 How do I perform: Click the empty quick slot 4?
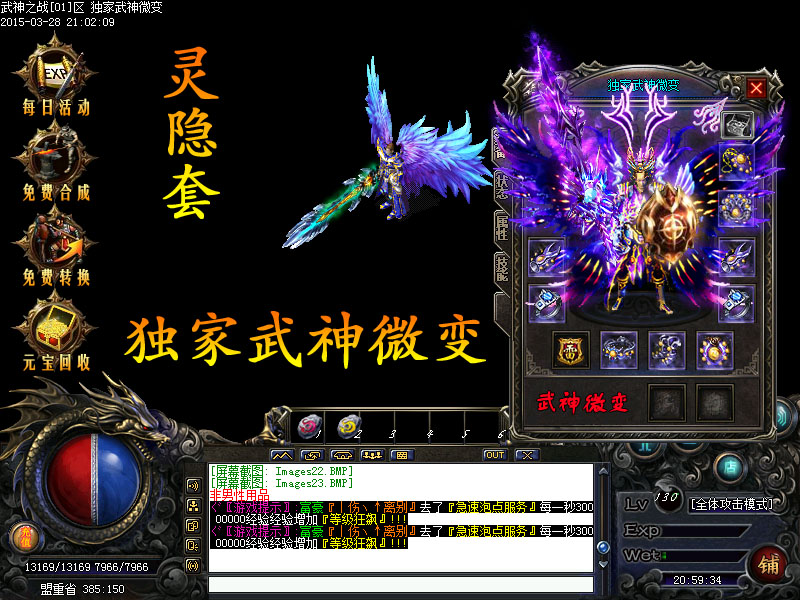(413, 427)
